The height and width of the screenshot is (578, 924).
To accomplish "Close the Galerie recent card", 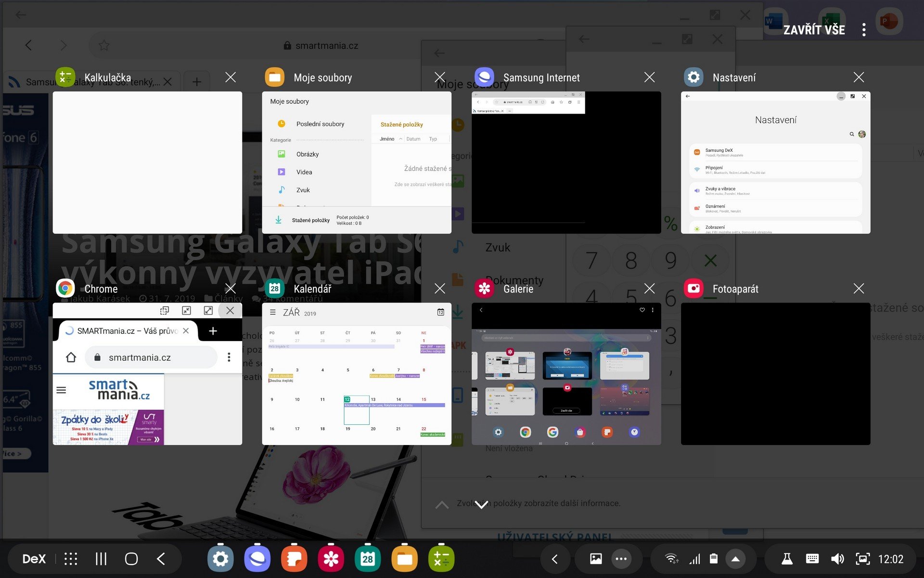I will [x=650, y=289].
